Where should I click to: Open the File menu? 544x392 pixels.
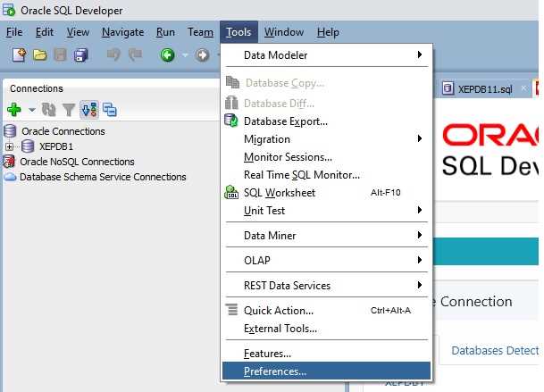14,32
